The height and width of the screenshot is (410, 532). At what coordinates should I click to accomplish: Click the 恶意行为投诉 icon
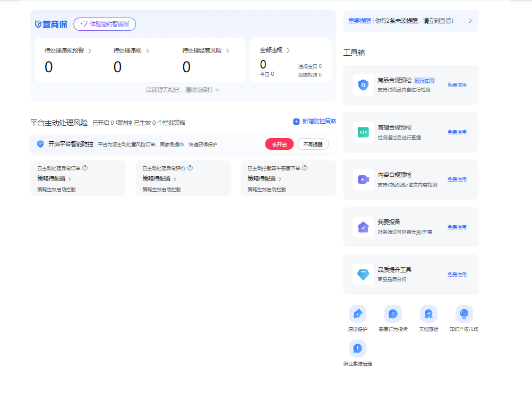(393, 314)
